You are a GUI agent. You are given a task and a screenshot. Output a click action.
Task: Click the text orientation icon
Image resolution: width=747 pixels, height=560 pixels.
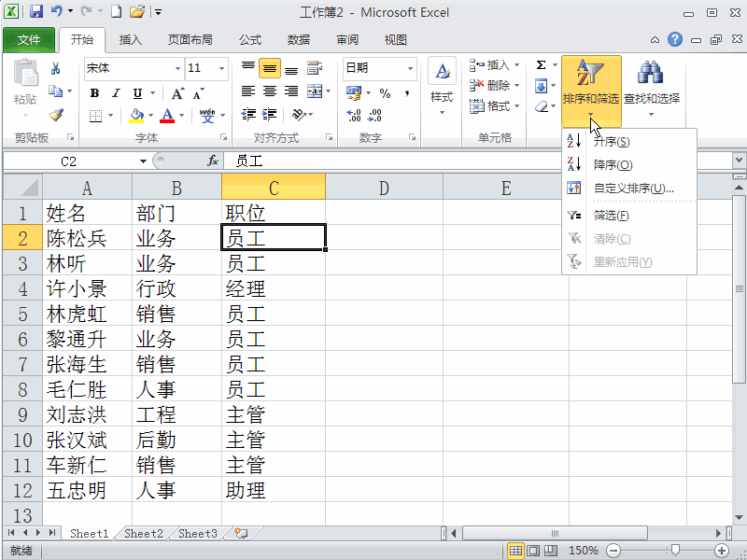[299, 114]
